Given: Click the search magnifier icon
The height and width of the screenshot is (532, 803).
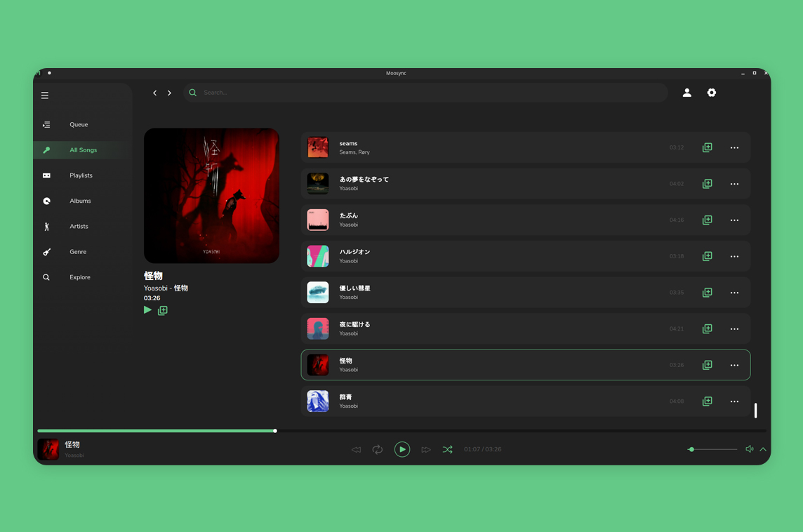Looking at the screenshot, I should click(192, 93).
